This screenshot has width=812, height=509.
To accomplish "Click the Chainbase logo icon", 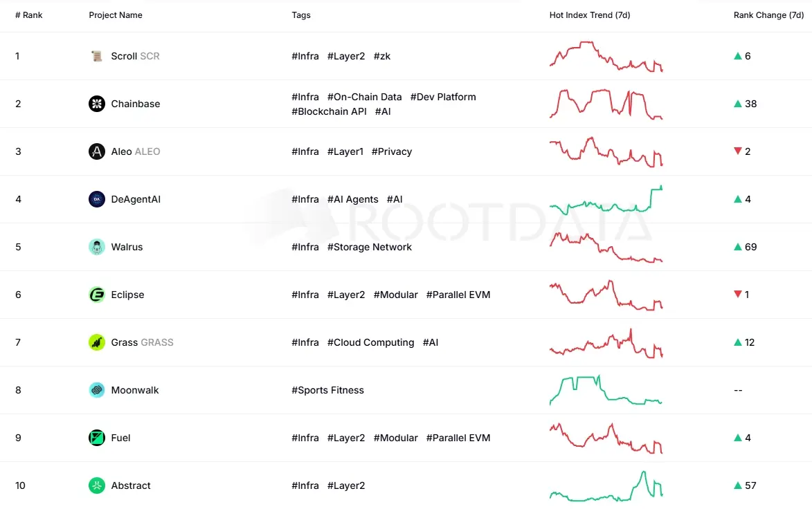I will tap(97, 104).
